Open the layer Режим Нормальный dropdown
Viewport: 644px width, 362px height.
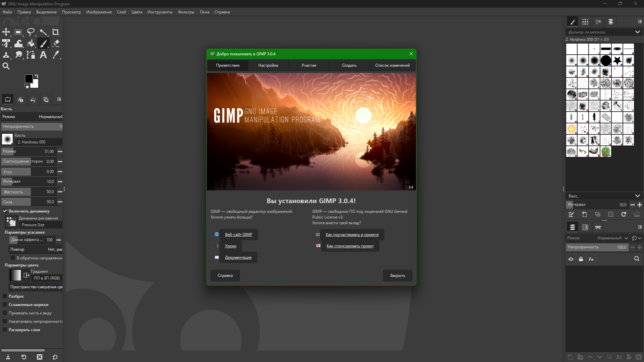[x=612, y=238]
